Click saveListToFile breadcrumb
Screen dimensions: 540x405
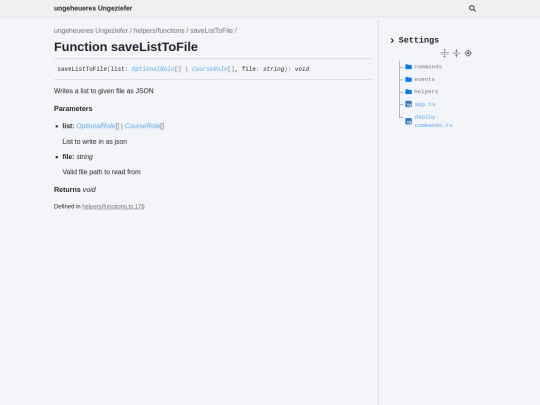211,31
